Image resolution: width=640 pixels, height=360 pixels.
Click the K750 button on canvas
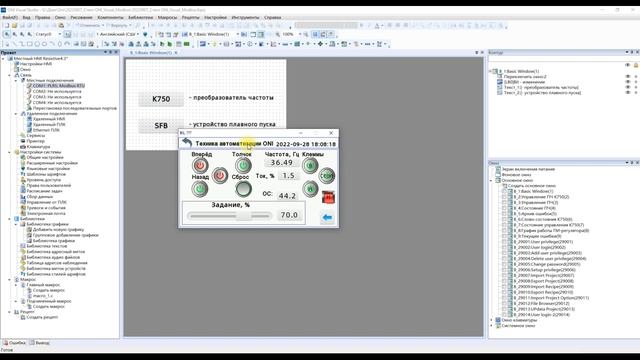click(161, 99)
